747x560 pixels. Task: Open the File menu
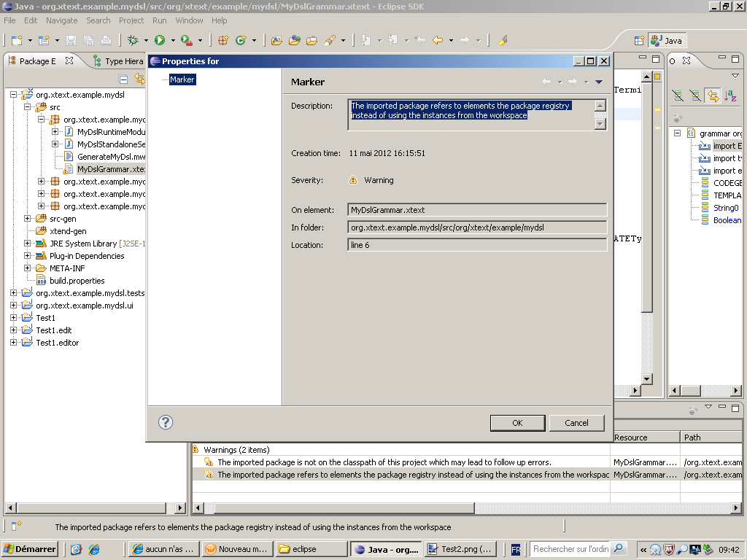pyautogui.click(x=9, y=20)
